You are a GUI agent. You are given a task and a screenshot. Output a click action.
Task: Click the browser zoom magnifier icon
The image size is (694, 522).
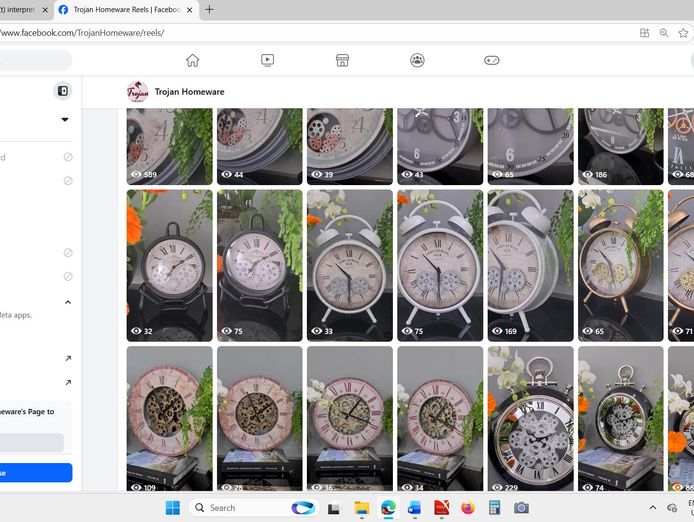click(664, 33)
